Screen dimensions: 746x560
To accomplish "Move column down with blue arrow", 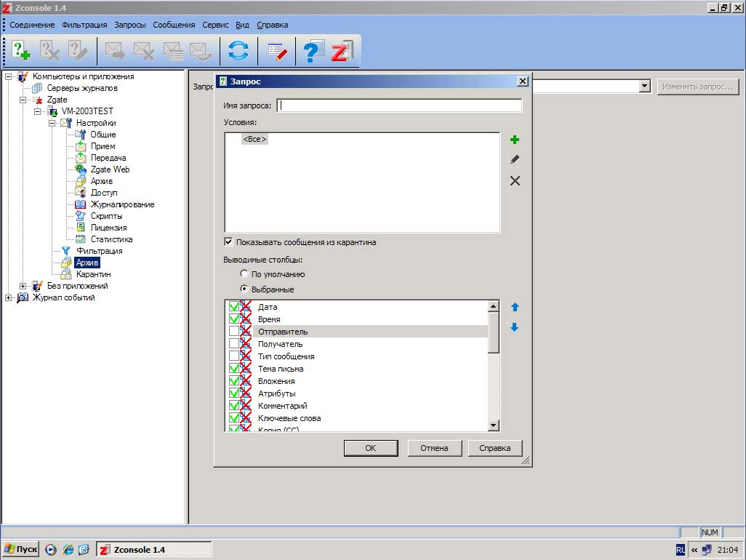I will [514, 327].
